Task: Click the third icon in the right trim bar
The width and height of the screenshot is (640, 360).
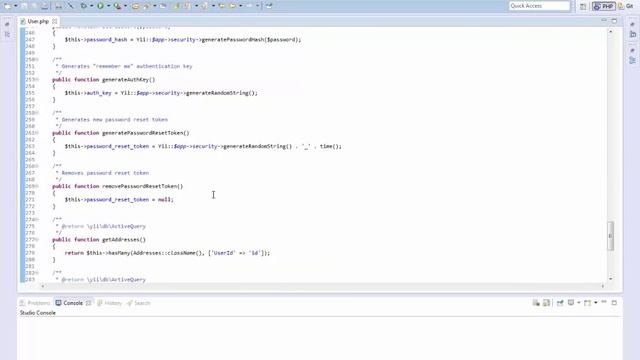Action: pos(632,50)
